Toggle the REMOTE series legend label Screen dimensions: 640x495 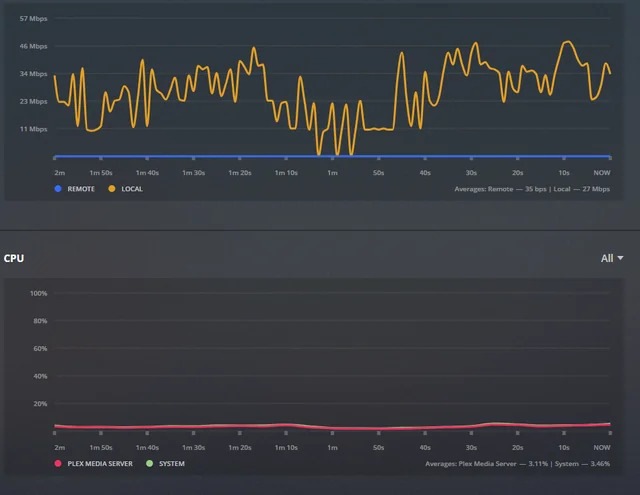(x=81, y=188)
